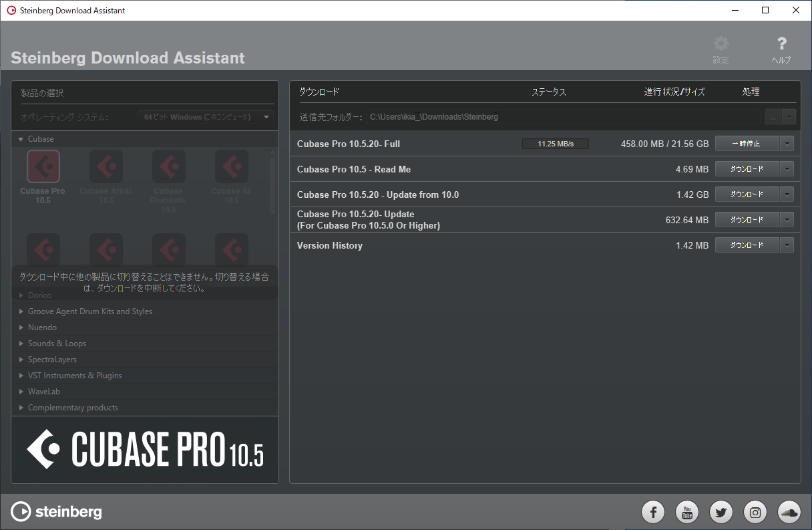
Task: Click the 製品の選択 panel heading
Action: click(42, 93)
